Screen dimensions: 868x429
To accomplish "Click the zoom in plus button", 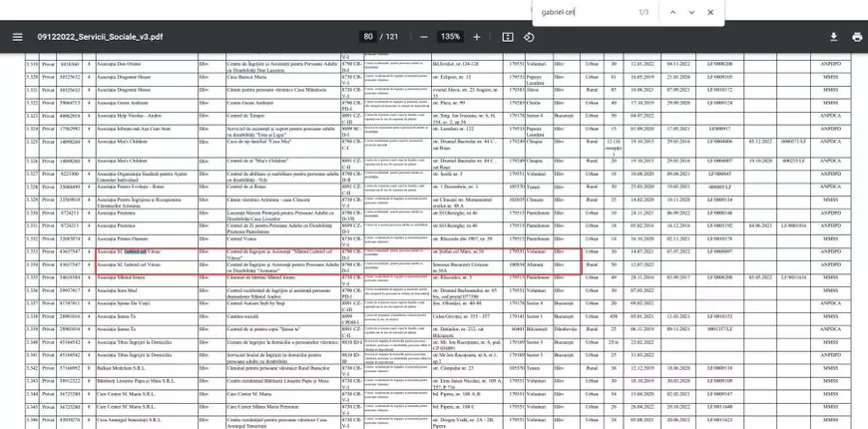I will tap(476, 37).
